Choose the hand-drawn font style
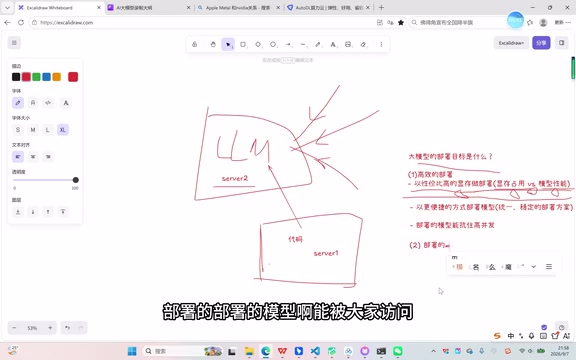This screenshot has width=576, height=360. (x=18, y=103)
